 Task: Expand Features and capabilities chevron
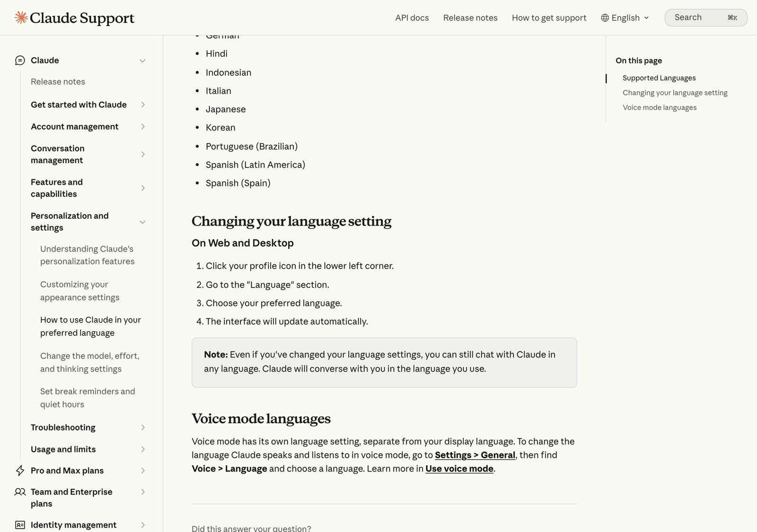click(x=142, y=188)
